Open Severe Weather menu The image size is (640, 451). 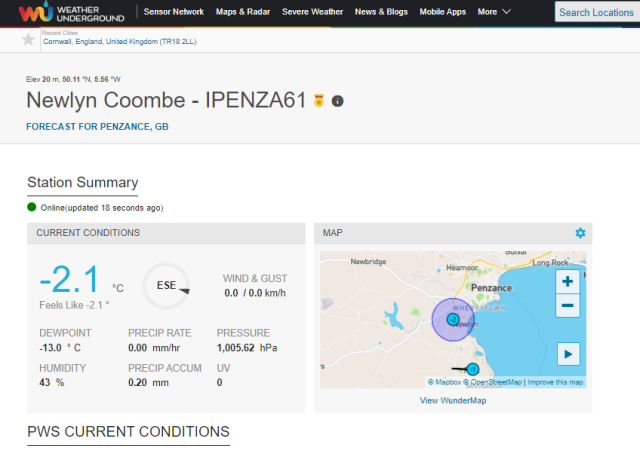(312, 12)
